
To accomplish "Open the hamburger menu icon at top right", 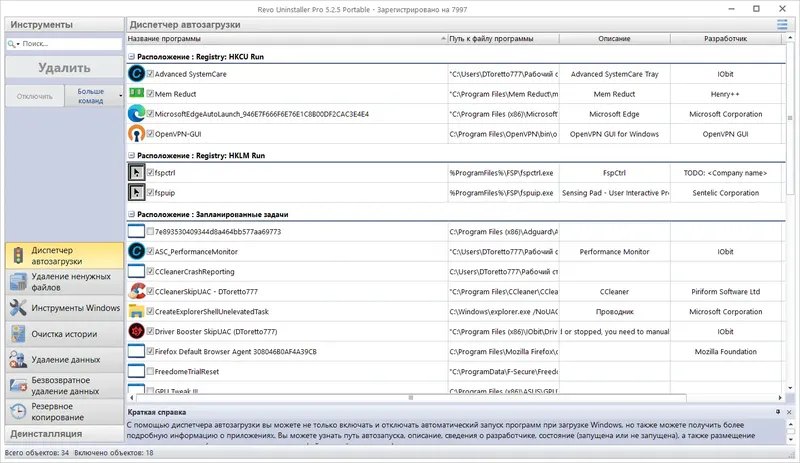I will (782, 25).
